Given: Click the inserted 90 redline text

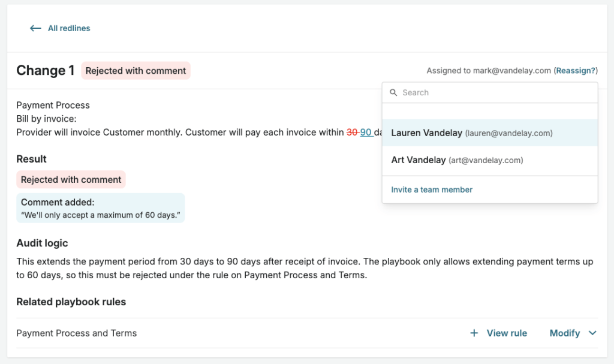Looking at the screenshot, I should (366, 133).
